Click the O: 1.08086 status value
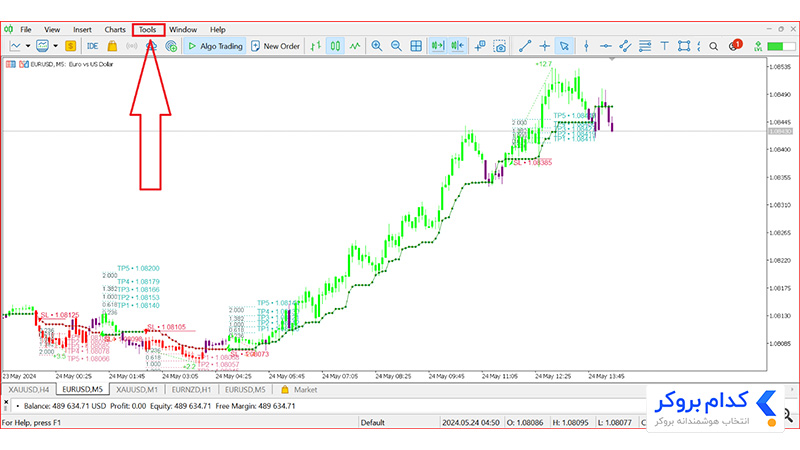 tap(525, 422)
